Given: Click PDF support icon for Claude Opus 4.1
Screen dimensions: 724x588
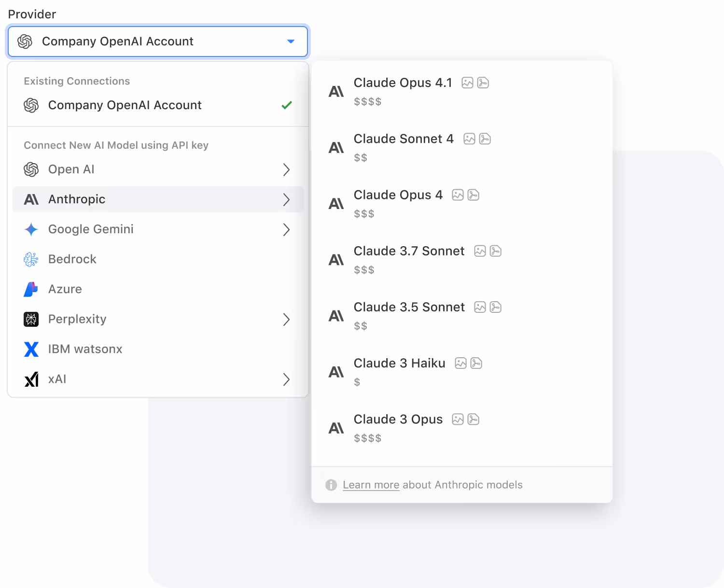Looking at the screenshot, I should pos(483,83).
